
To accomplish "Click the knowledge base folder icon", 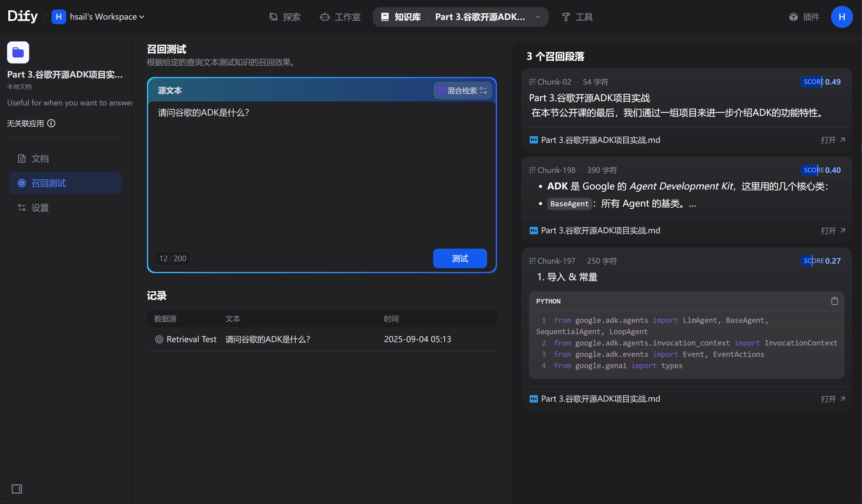I will 18,52.
